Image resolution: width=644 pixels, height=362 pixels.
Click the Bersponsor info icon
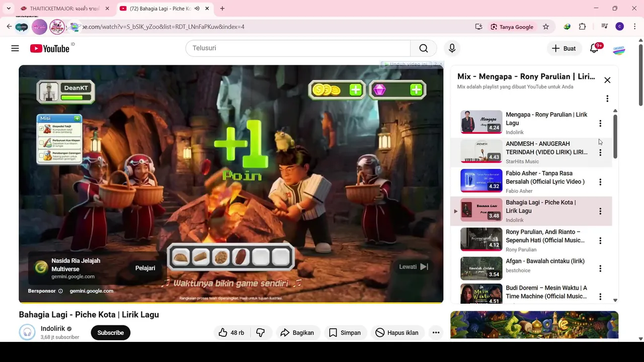[x=60, y=291]
